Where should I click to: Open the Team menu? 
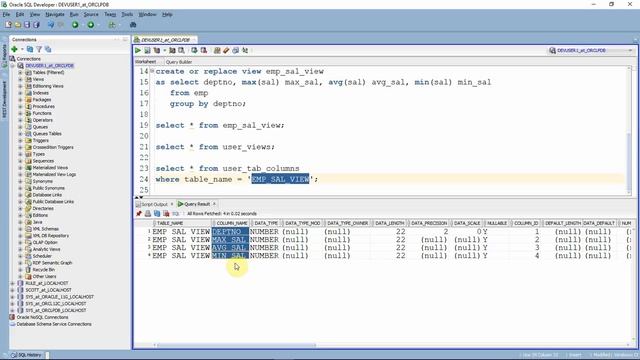pos(110,14)
